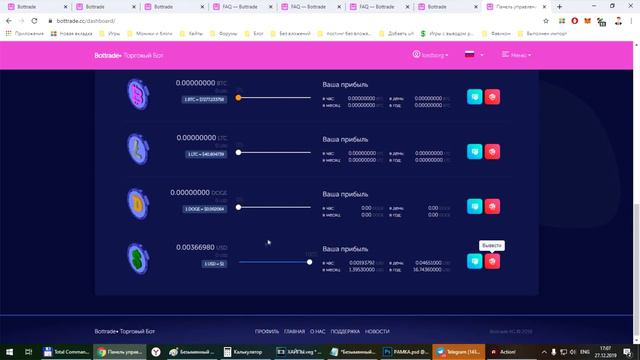Open the Новая вкладка bookmark
Image resolution: width=640 pixels, height=360 pixels.
71,33
